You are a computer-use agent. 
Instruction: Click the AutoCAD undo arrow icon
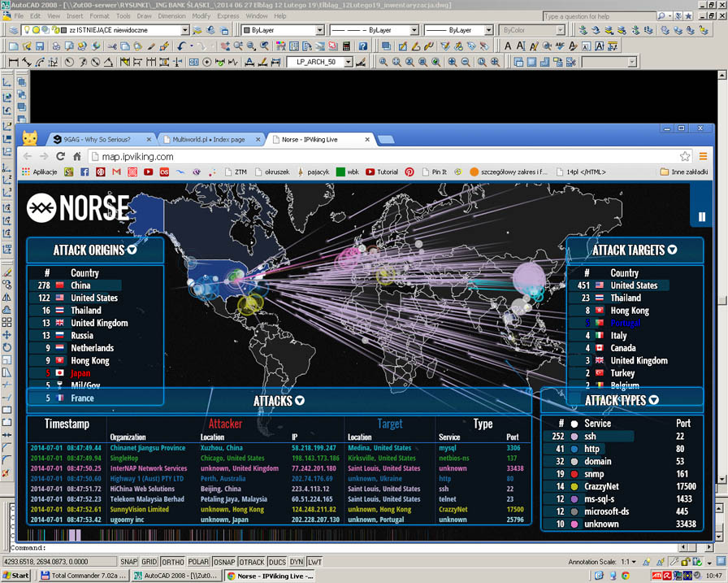[181, 46]
